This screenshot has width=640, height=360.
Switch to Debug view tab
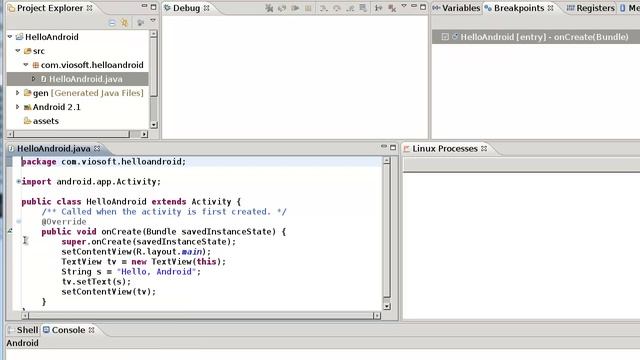(x=186, y=8)
